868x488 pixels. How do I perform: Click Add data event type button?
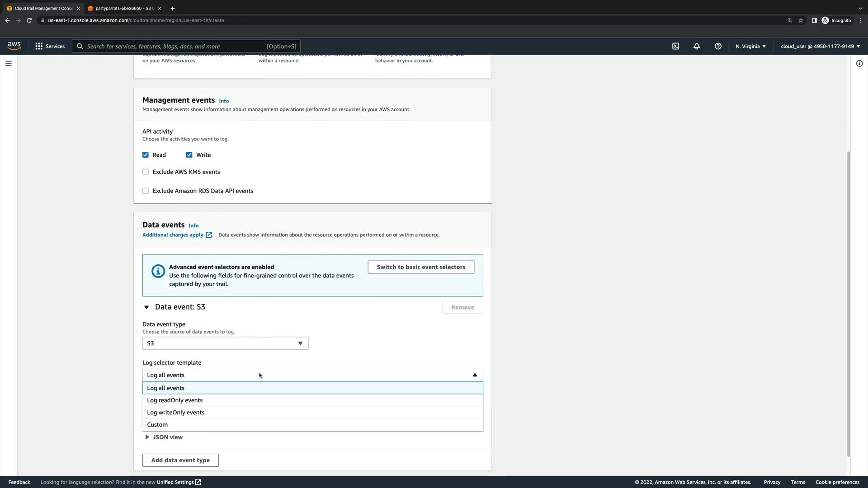[180, 460]
